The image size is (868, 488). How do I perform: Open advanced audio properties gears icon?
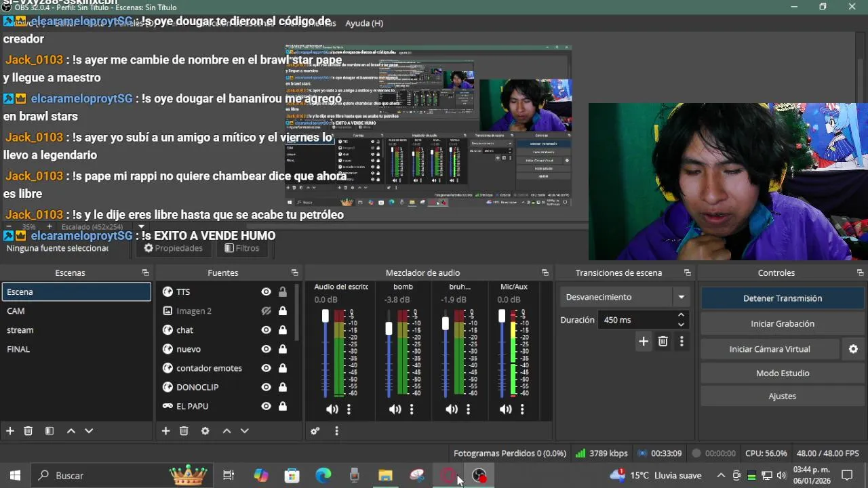[x=315, y=431]
